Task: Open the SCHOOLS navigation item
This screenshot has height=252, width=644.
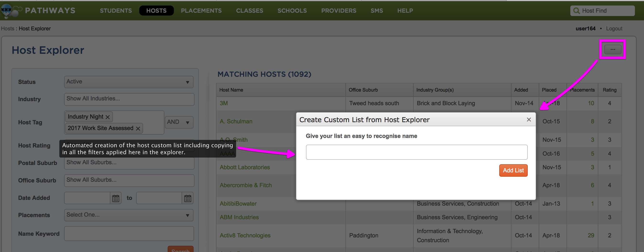Action: point(292,11)
